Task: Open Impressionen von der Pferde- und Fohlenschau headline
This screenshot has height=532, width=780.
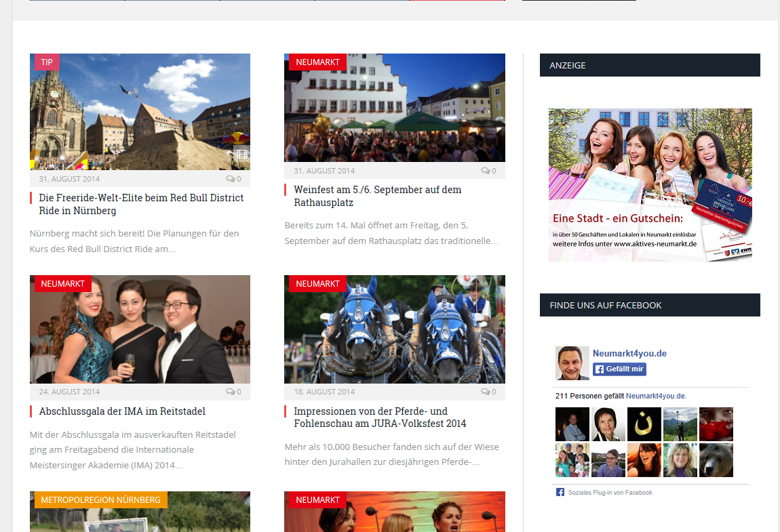Action: [380, 417]
